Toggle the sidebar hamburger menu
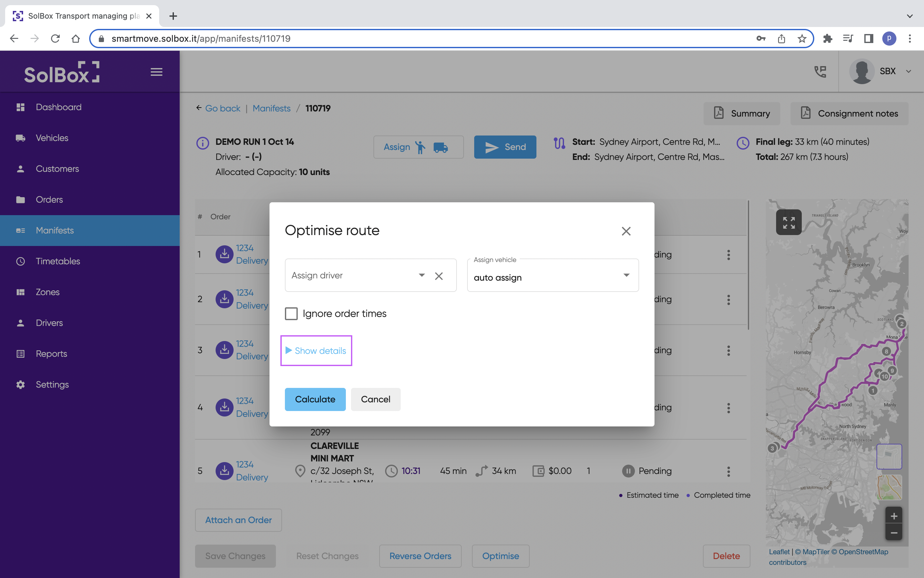Viewport: 924px width, 578px height. [x=157, y=72]
